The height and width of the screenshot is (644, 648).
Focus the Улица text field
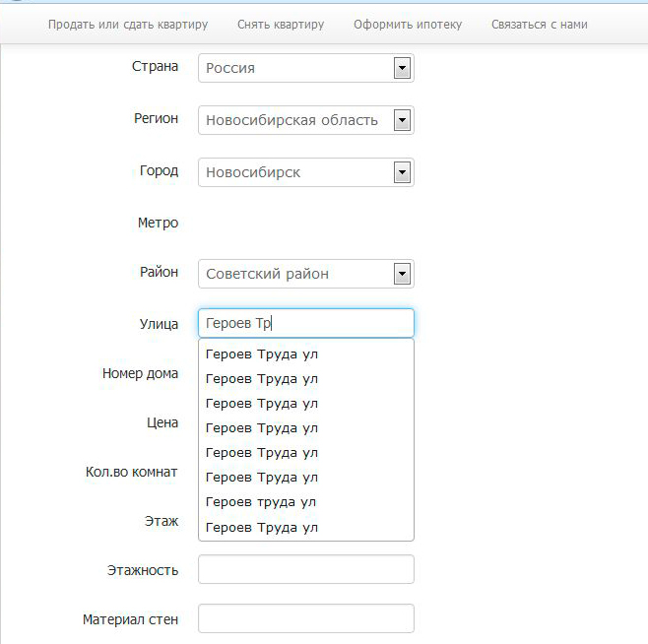coord(306,323)
